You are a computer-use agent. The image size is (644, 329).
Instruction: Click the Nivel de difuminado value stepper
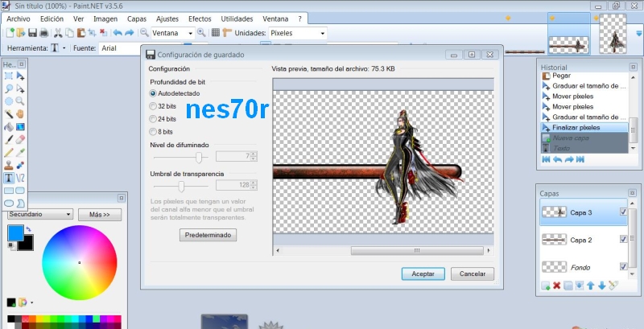254,156
